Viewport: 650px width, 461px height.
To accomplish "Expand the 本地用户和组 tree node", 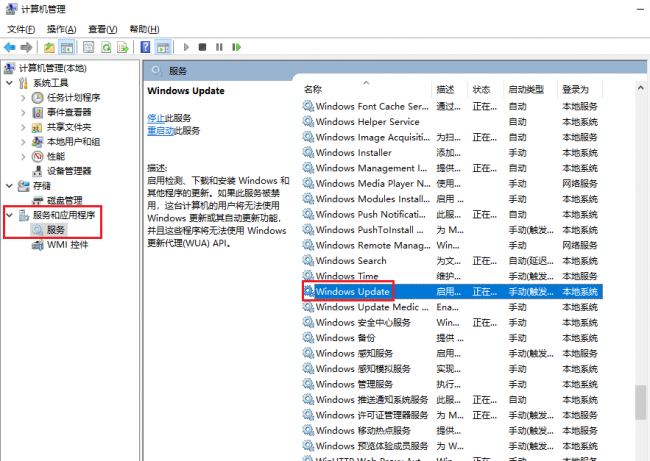I will [23, 142].
